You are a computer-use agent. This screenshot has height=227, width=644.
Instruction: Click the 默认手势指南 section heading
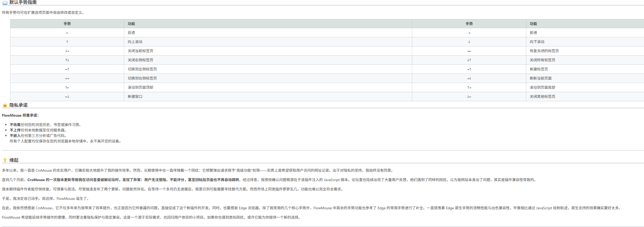click(x=23, y=3)
